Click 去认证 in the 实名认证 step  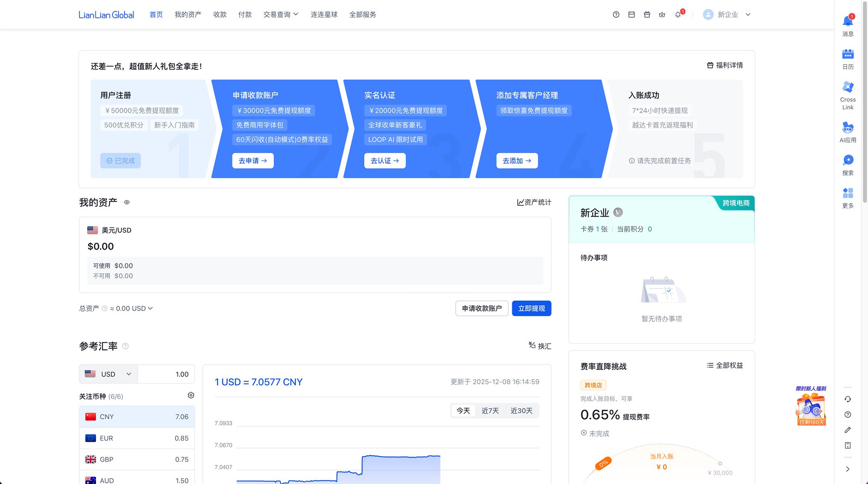pos(384,161)
